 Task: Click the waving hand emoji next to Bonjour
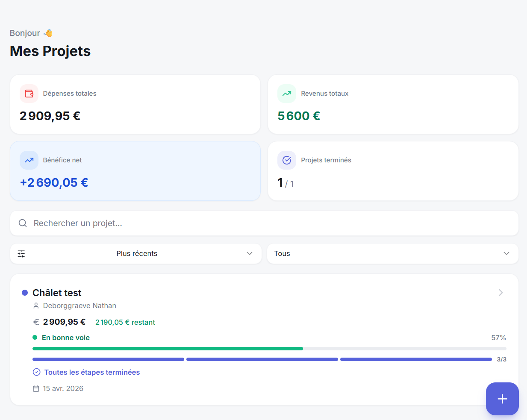(48, 33)
